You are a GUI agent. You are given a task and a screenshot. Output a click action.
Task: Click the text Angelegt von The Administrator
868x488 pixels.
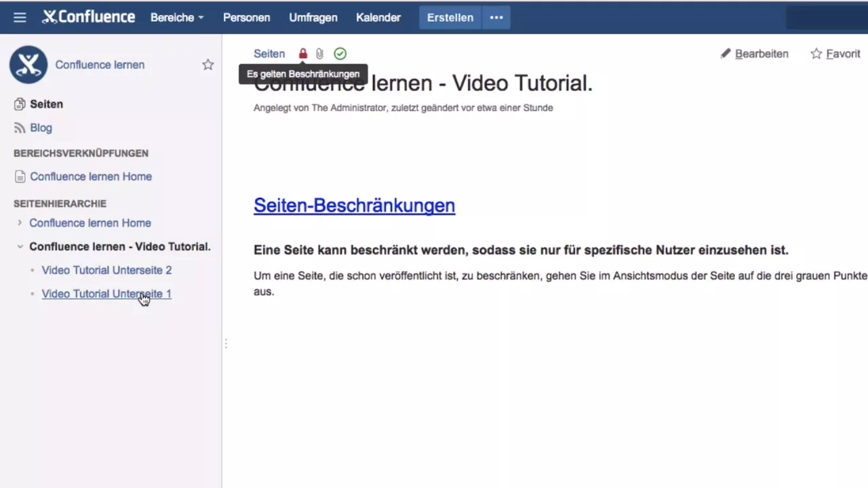[320, 108]
